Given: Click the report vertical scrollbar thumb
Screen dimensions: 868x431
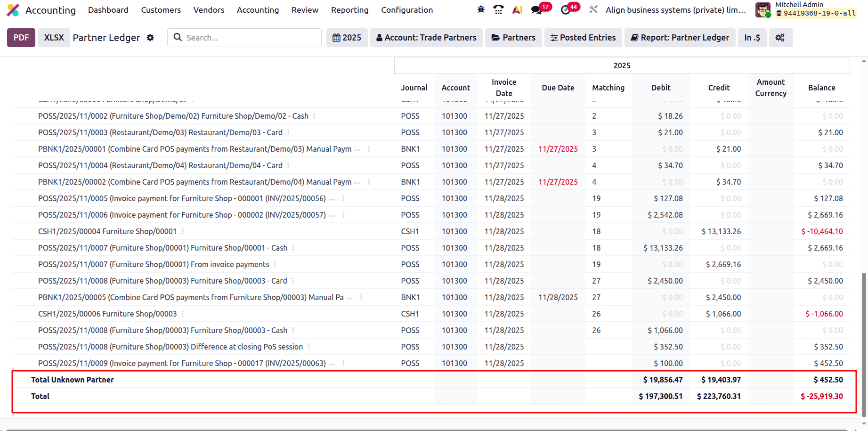Looking at the screenshot, I should (x=864, y=344).
